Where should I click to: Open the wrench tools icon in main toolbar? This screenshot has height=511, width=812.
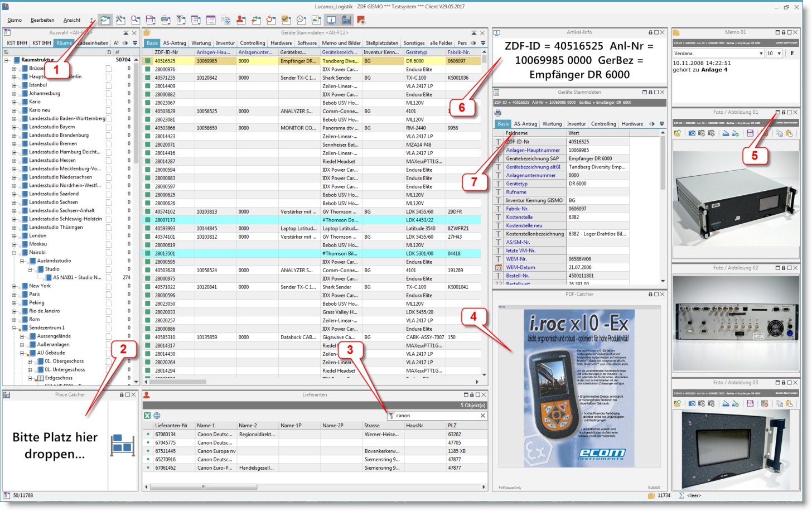pos(120,20)
